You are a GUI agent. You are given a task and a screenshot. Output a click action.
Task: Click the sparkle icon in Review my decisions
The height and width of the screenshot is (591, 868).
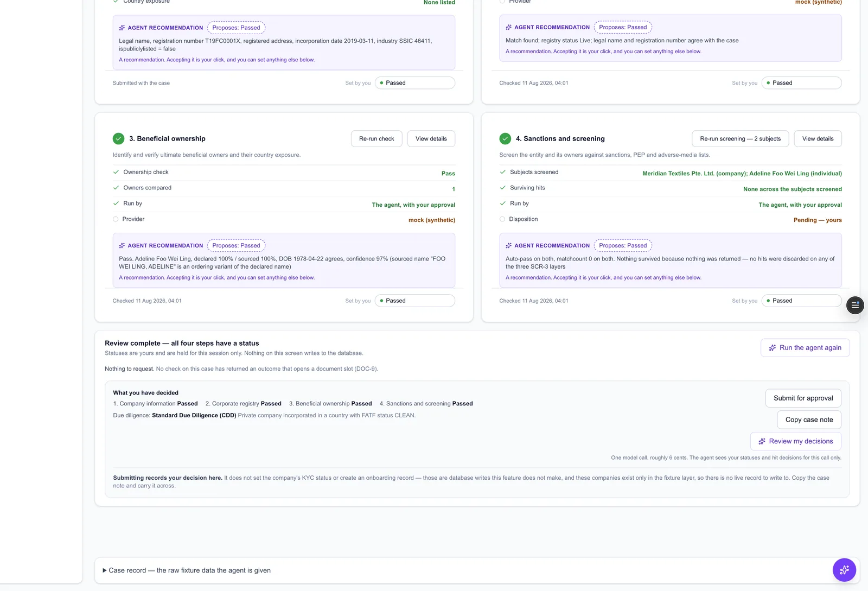tap(762, 441)
